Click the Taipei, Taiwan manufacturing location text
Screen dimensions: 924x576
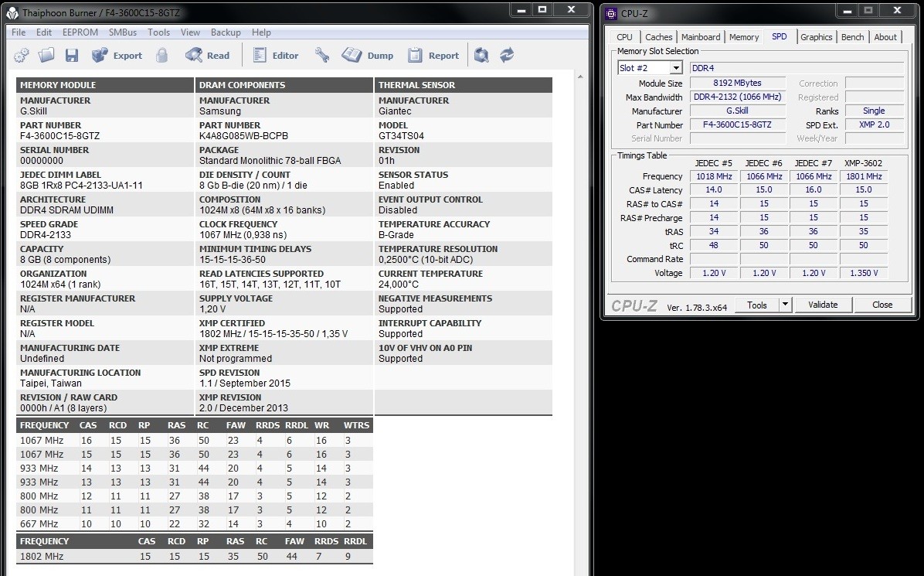click(51, 383)
